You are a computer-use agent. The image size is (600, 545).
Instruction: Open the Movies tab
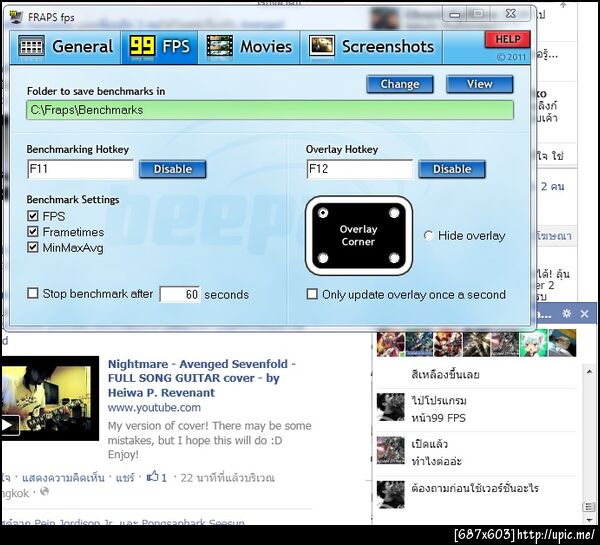249,47
